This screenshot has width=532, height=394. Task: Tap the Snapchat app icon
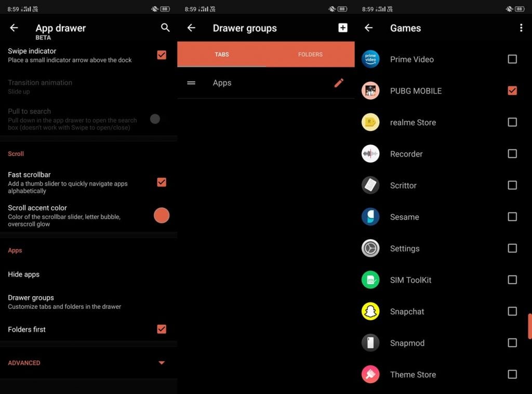(x=370, y=311)
